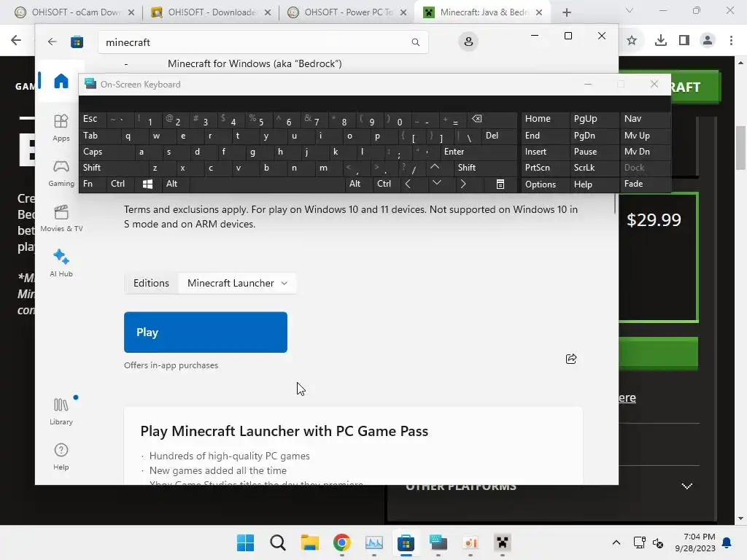Open Chrome downloads icon

point(661,41)
